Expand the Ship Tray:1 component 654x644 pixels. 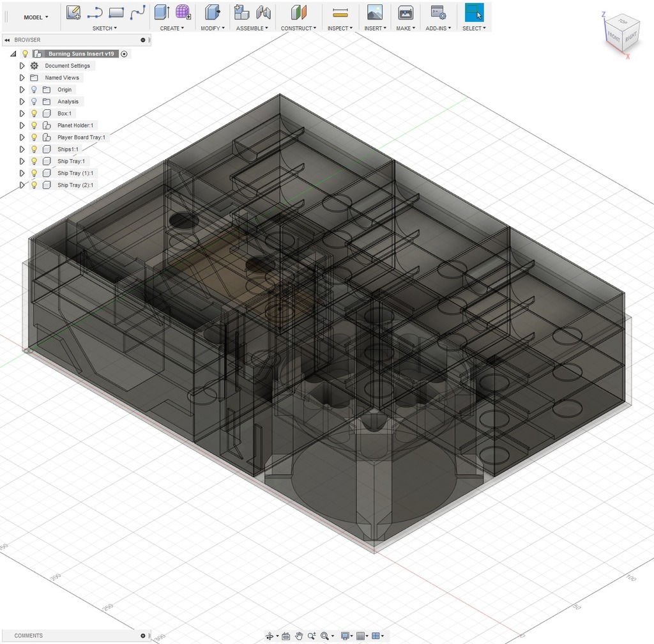point(22,161)
